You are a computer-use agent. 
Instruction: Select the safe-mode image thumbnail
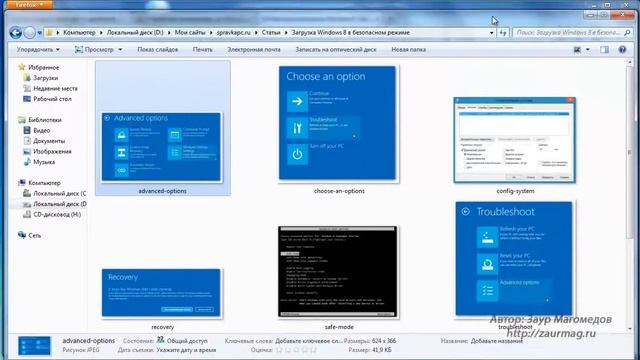tap(337, 271)
